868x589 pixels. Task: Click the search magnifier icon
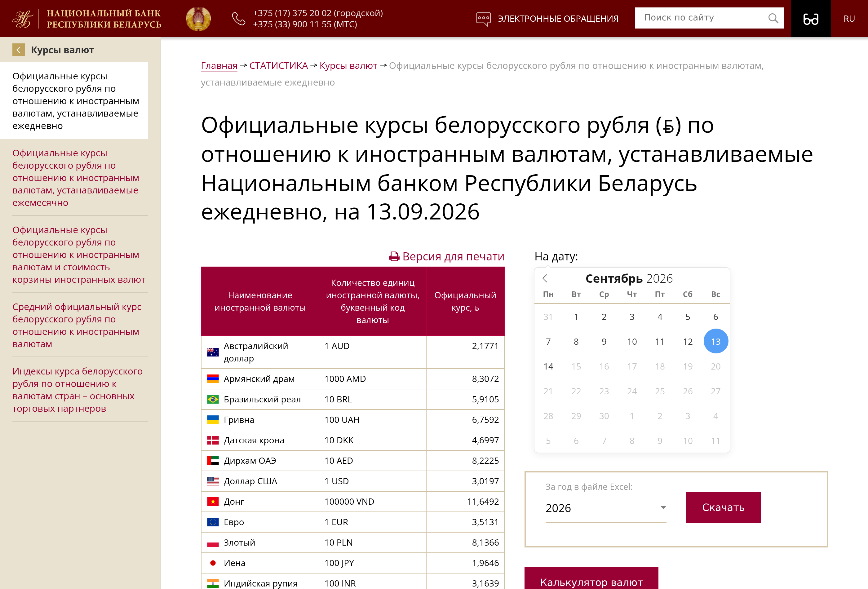pyautogui.click(x=773, y=18)
